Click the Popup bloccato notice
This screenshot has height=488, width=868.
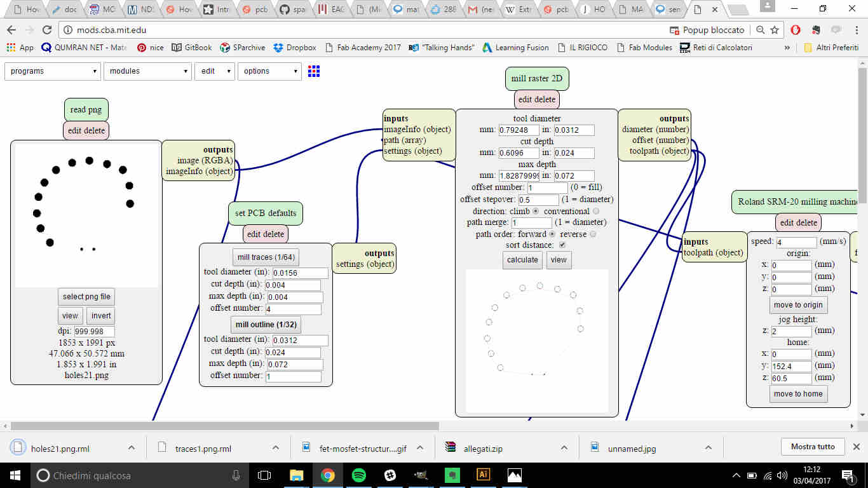707,30
